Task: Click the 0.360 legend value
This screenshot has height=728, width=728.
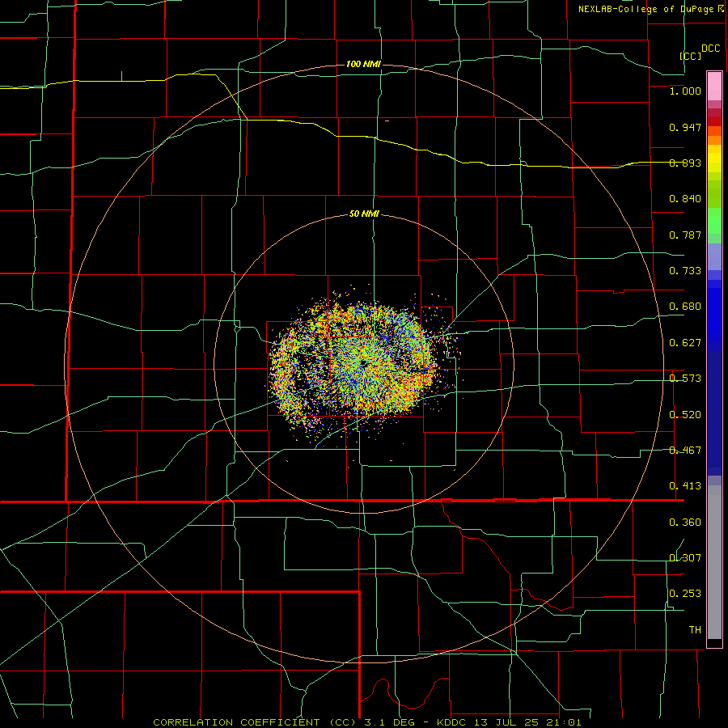Action: pyautogui.click(x=685, y=523)
